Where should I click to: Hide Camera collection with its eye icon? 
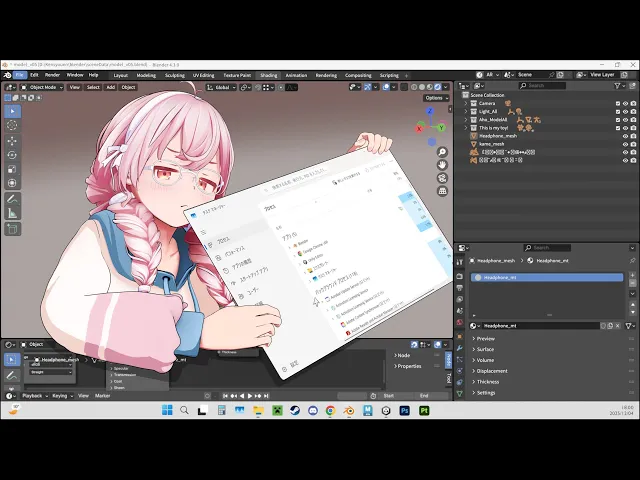(x=625, y=104)
